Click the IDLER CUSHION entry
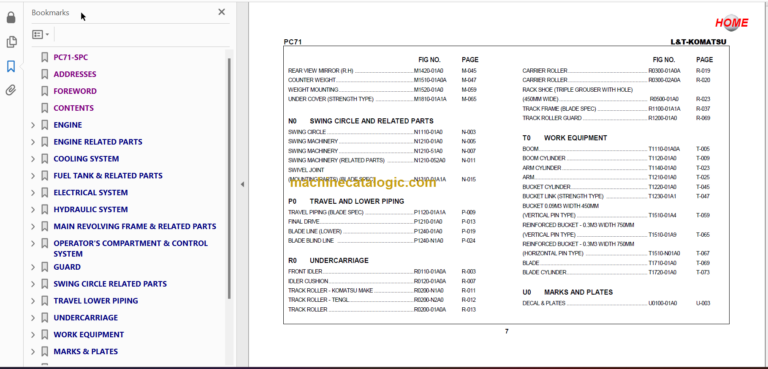The image size is (768, 369). 382,281
